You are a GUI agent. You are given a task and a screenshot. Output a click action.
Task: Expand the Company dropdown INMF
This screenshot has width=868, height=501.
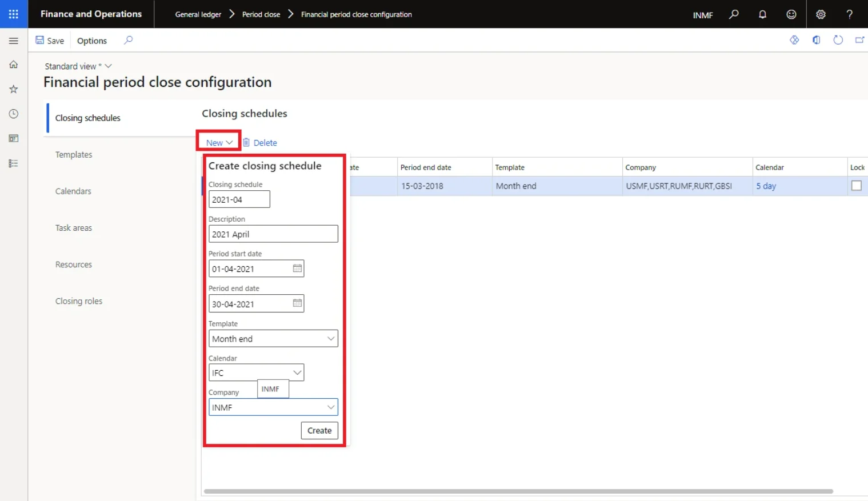[x=273, y=407]
